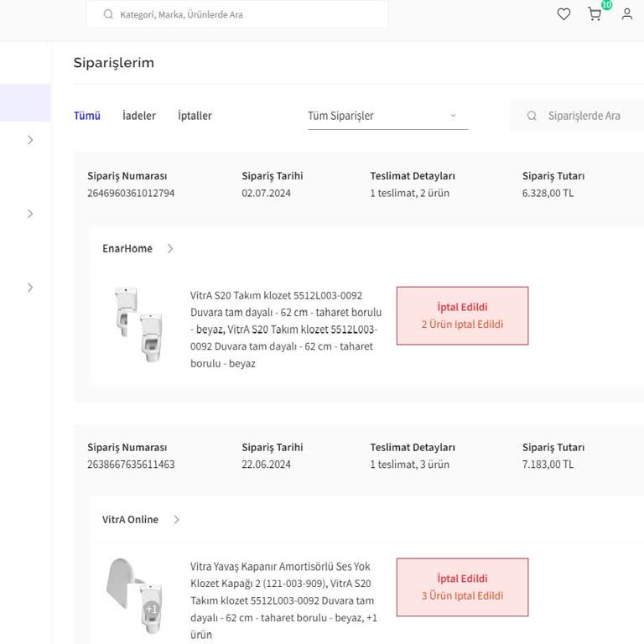Click the order date 22.06.2024
This screenshot has height=644, width=644.
tap(266, 465)
